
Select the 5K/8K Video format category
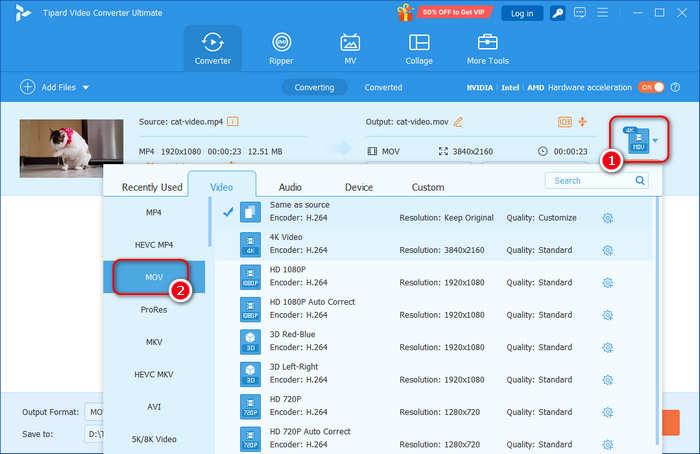[154, 439]
